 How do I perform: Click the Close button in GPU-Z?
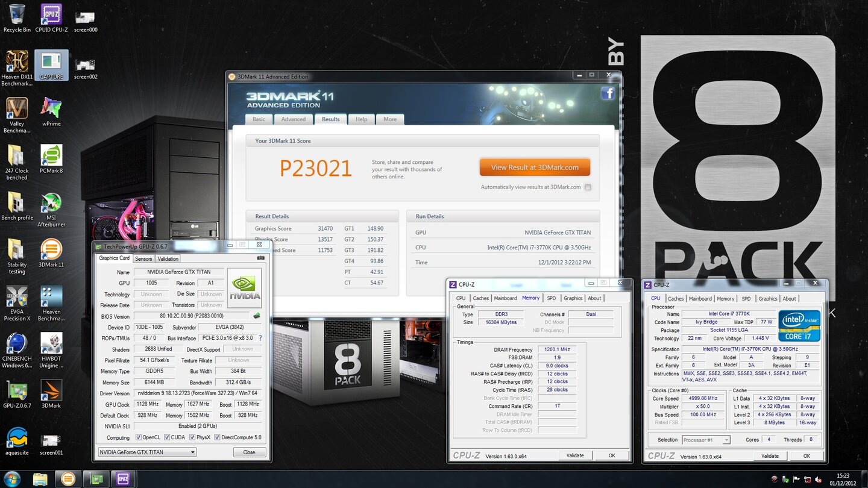coord(249,452)
